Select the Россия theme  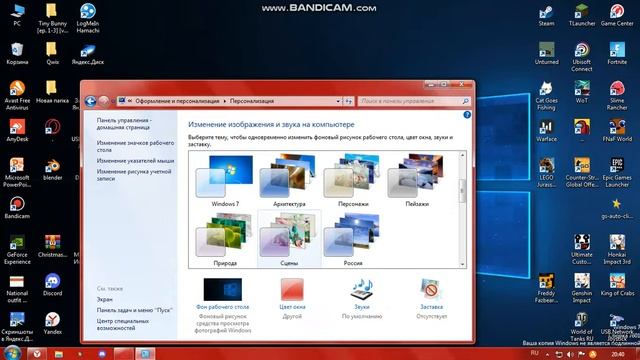pos(353,236)
